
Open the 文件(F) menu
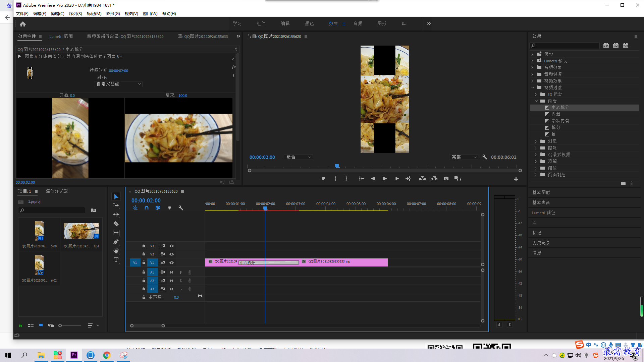[22, 13]
